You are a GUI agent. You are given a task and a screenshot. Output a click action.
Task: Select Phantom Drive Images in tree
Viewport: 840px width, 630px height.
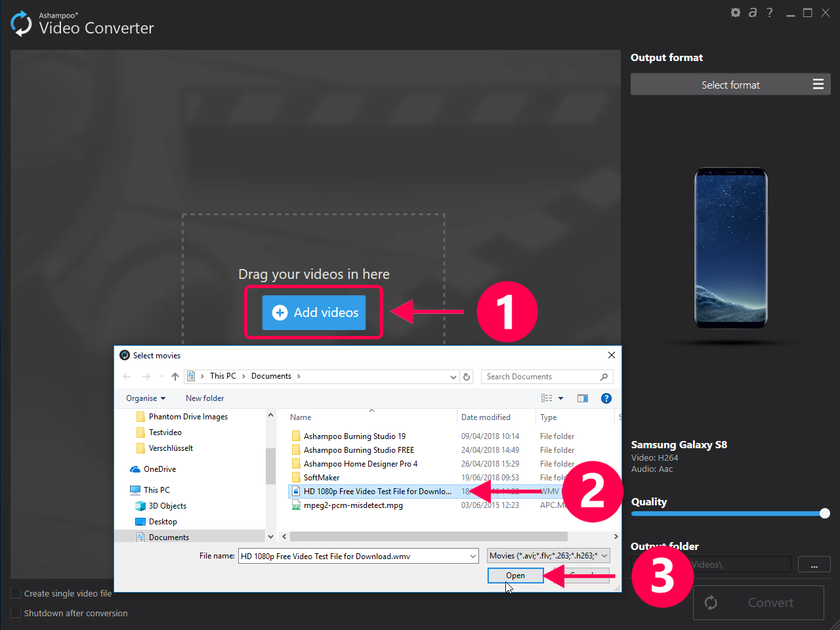click(x=188, y=417)
